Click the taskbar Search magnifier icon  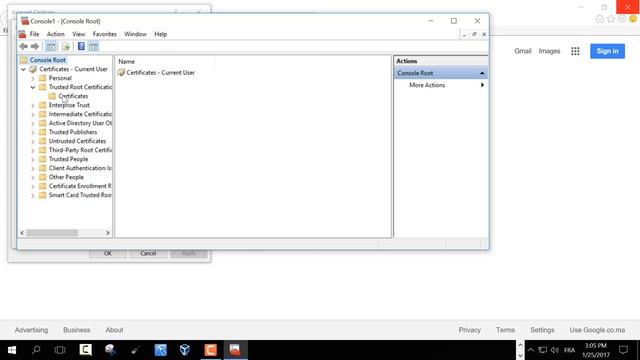click(36, 350)
